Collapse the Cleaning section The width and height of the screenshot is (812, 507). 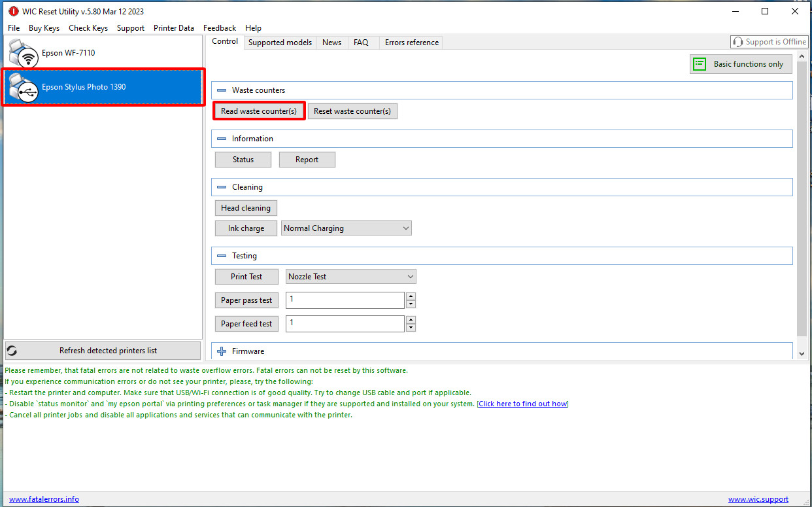coord(222,187)
